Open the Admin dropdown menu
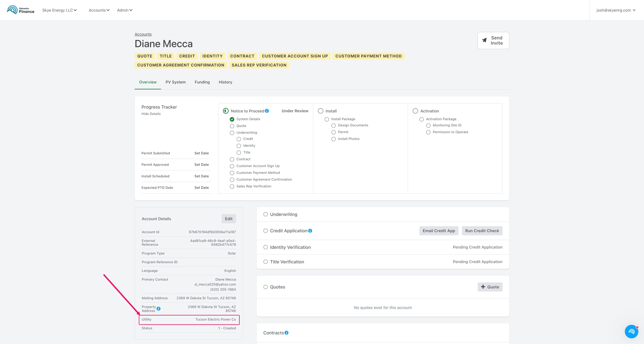Viewport: 644px width, 344px height. 125,10
